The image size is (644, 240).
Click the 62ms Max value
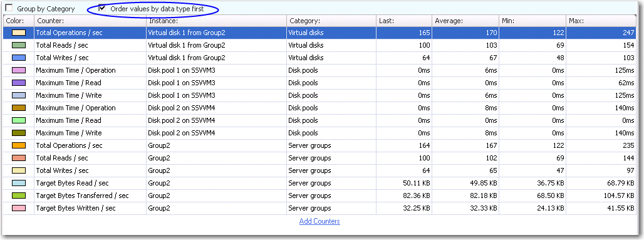pyautogui.click(x=626, y=83)
